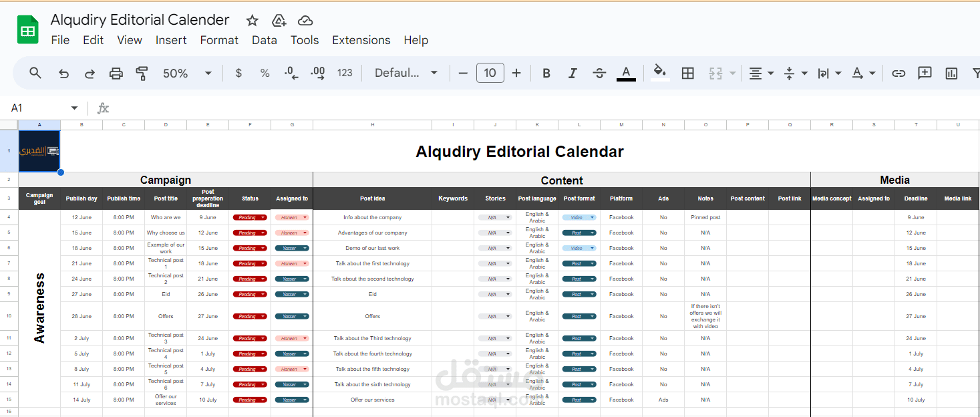Open the Format menu
Screen dimensions: 980x417
click(219, 40)
